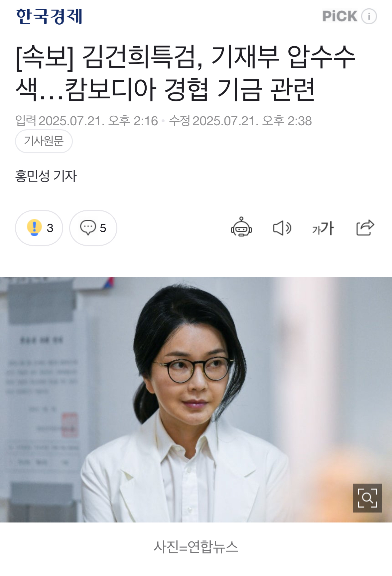Tap the PiCK label
This screenshot has width=392, height=576.
pyautogui.click(x=340, y=16)
